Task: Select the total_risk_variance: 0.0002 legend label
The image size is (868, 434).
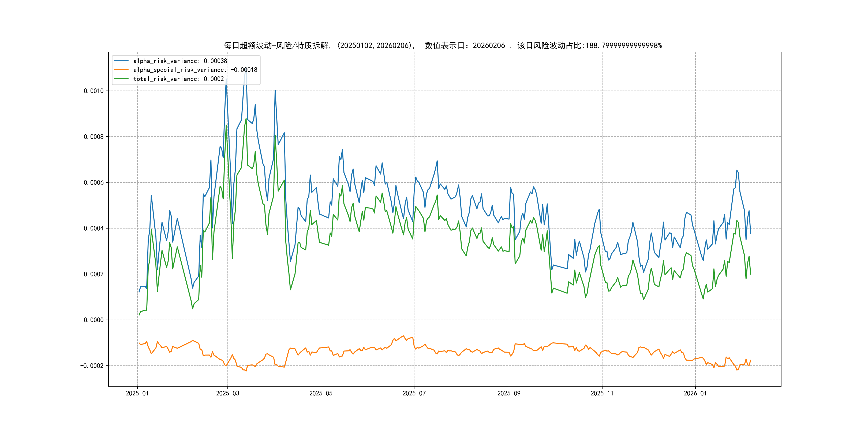Action: (x=178, y=79)
